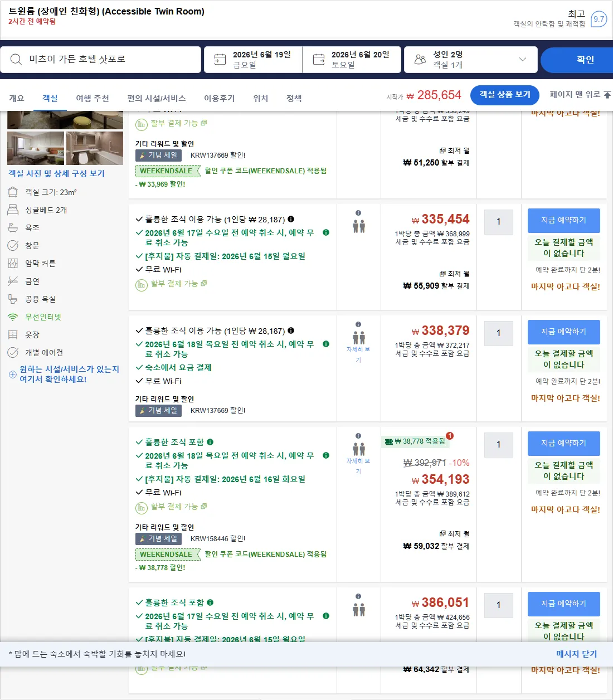
Task: Click the 객실 상품 보기 button
Action: point(505,95)
